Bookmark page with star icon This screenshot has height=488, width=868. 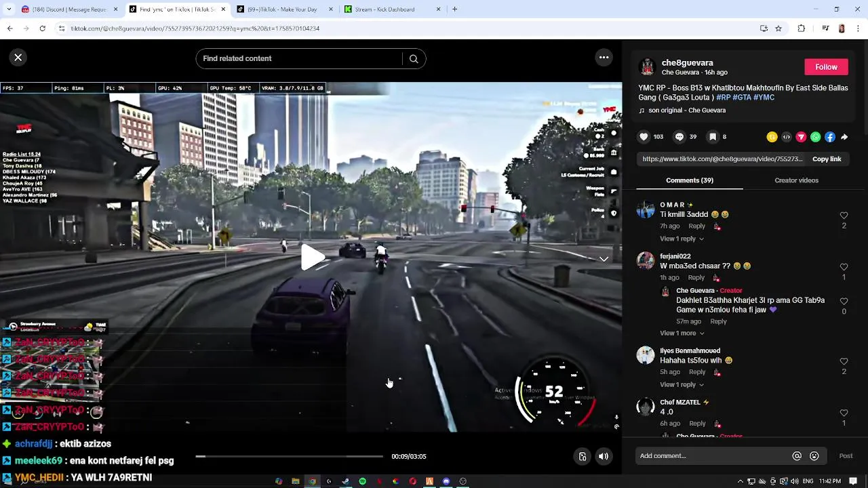(778, 28)
